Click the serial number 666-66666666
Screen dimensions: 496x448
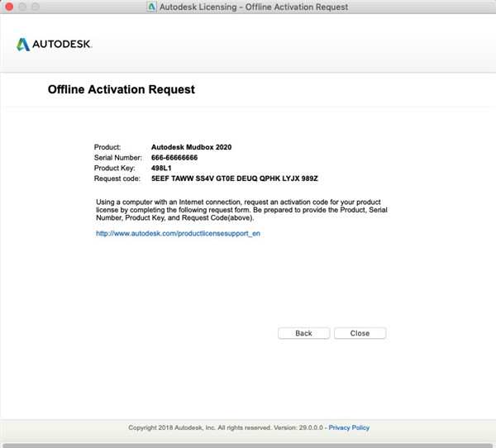[174, 157]
